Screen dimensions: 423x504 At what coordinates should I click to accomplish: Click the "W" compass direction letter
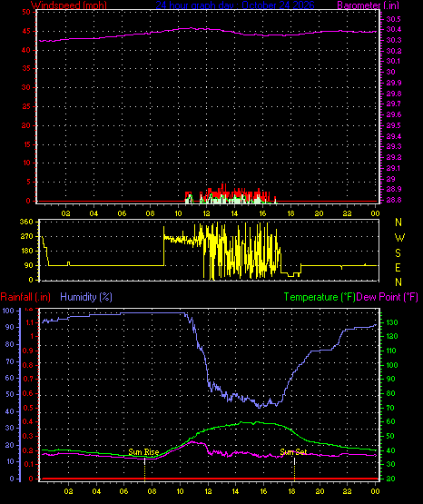tap(399, 238)
